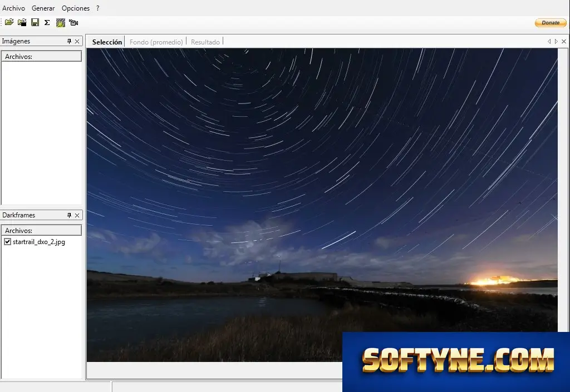This screenshot has height=392, width=570.
Task: Open the Generar menu
Action: [43, 8]
